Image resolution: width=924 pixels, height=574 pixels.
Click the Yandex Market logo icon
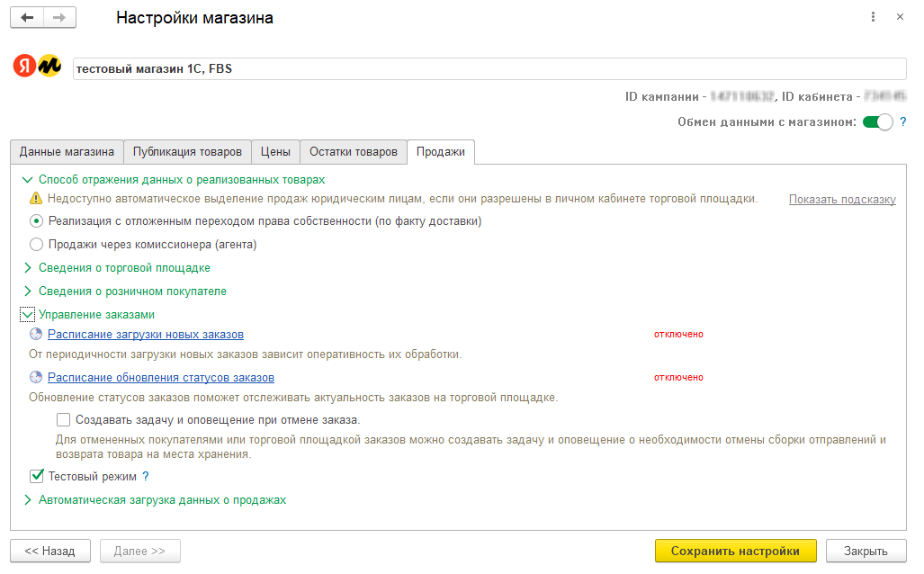point(37,67)
